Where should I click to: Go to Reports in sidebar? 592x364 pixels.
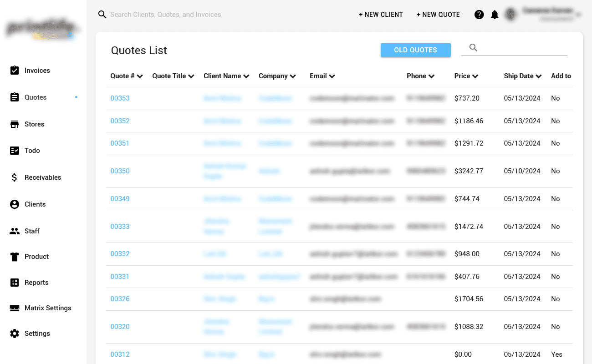[36, 283]
